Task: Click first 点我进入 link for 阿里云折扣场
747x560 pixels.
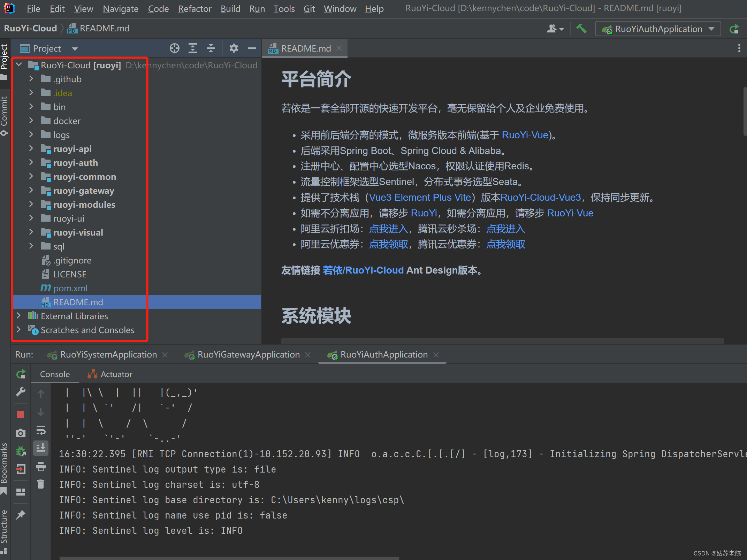Action: (x=388, y=229)
